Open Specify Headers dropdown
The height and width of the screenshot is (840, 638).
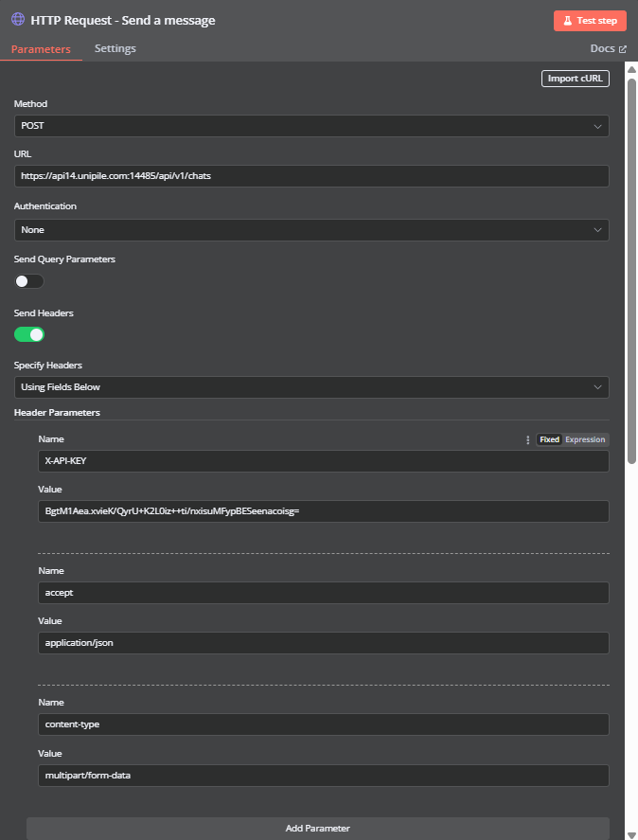point(311,387)
